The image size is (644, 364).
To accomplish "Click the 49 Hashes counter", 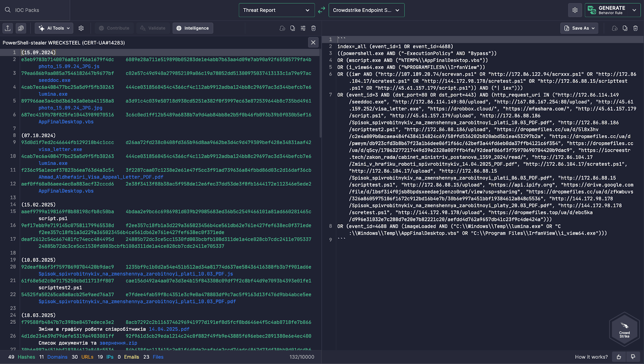I will point(22,357).
